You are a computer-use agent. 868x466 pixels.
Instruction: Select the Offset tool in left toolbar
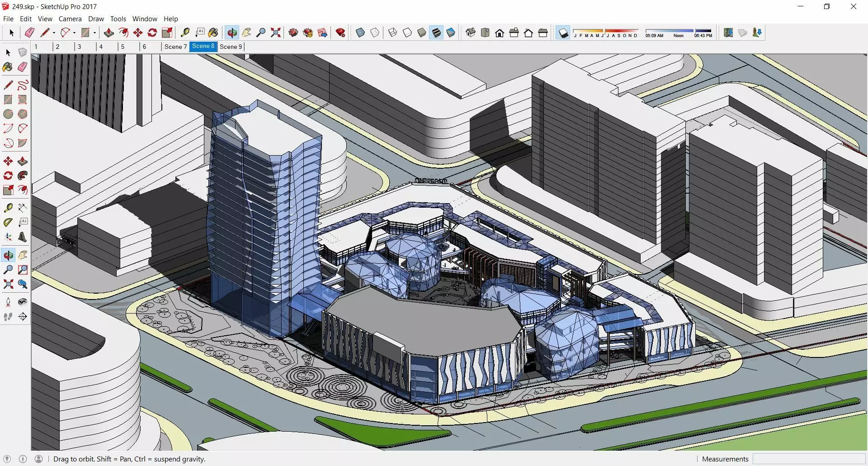point(23,190)
